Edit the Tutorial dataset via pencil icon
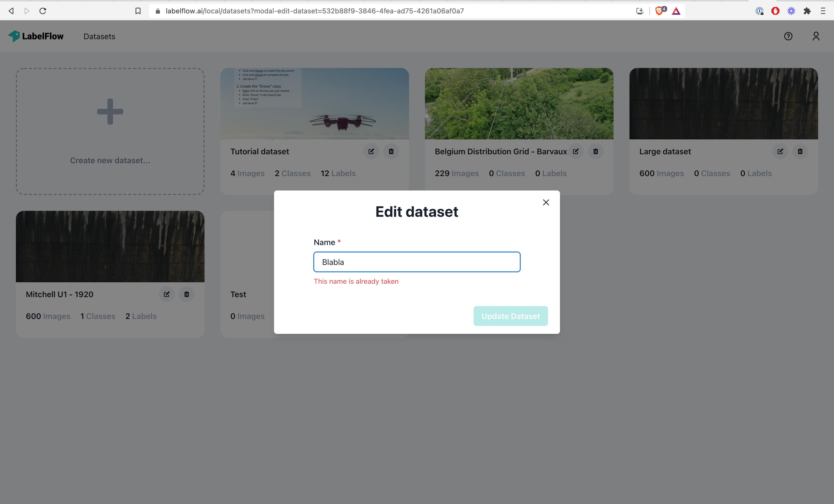Image resolution: width=834 pixels, height=504 pixels. (371, 151)
